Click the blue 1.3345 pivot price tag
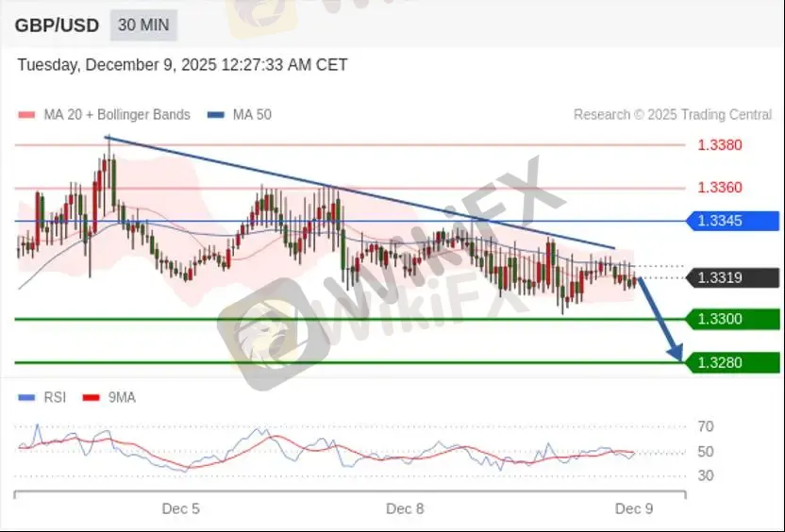785x532 pixels. coord(732,221)
